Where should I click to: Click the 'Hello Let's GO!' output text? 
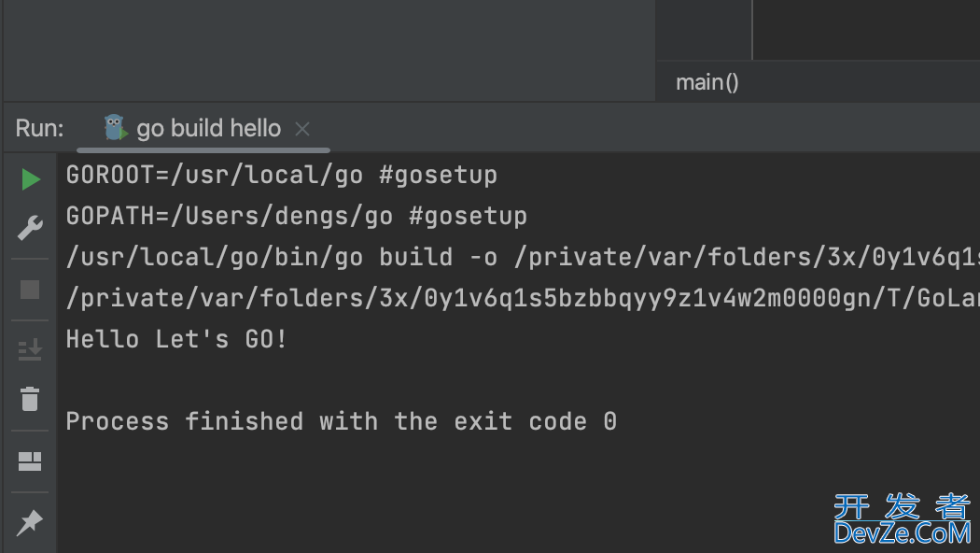(x=176, y=339)
